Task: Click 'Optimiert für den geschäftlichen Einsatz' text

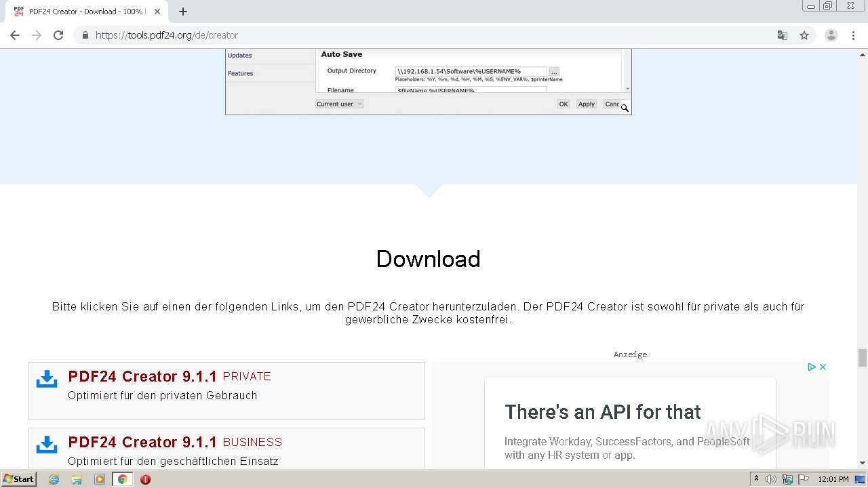Action: (x=174, y=462)
